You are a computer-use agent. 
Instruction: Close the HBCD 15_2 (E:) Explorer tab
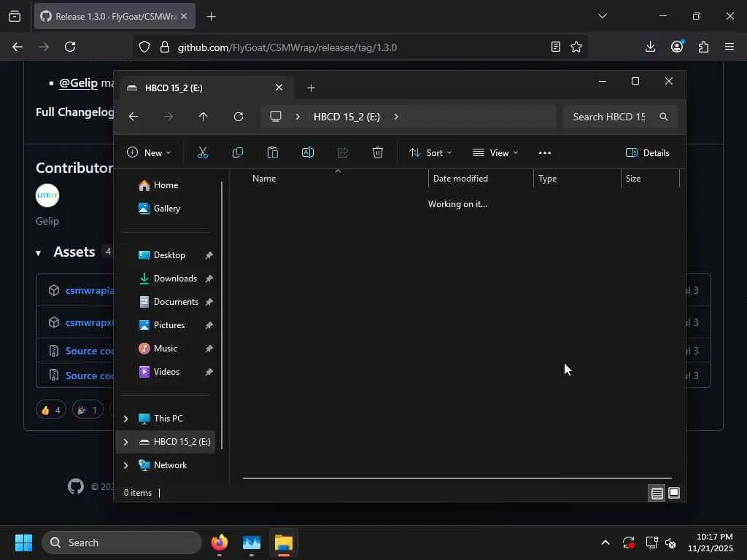tap(279, 87)
